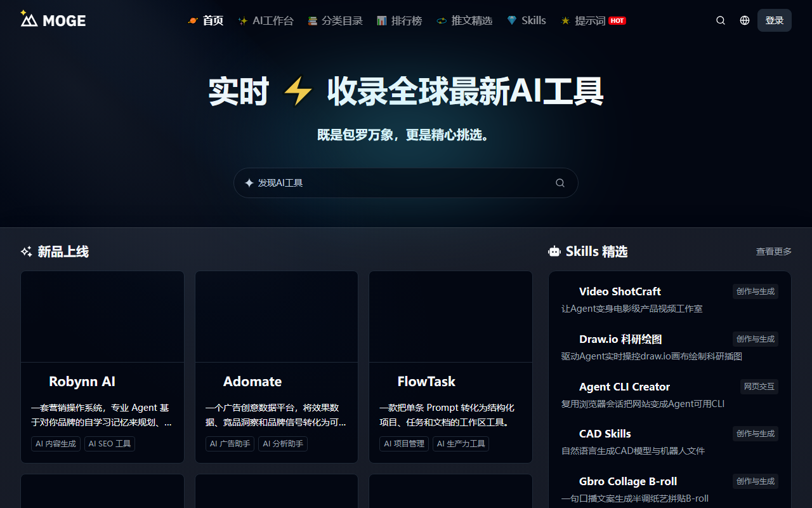Click the sparkles icon beside AI工作台
This screenshot has width=812, height=508.
coord(243,20)
